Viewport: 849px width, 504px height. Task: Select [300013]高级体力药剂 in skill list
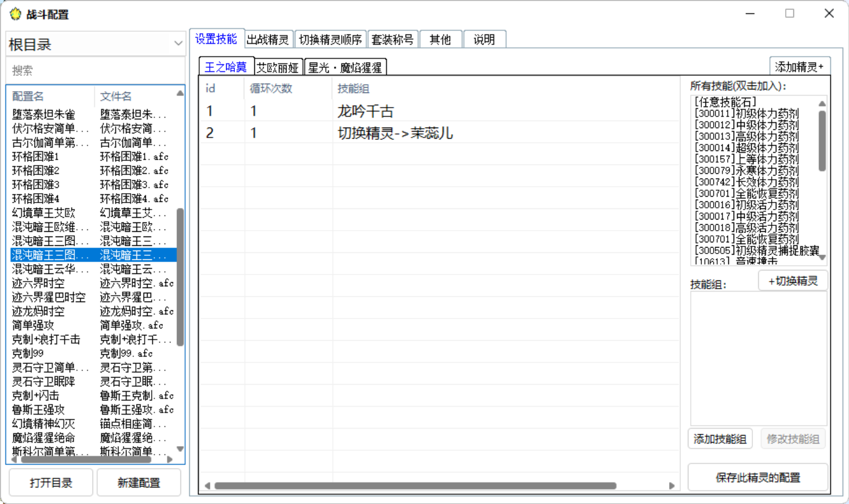point(746,136)
